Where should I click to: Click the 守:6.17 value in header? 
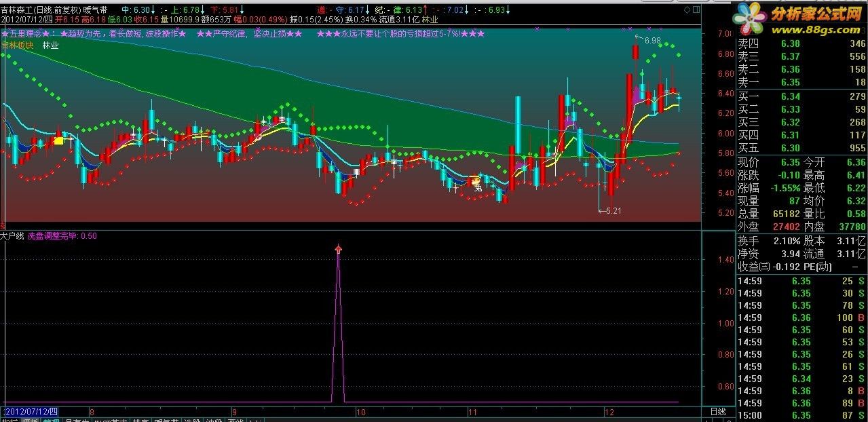354,10
